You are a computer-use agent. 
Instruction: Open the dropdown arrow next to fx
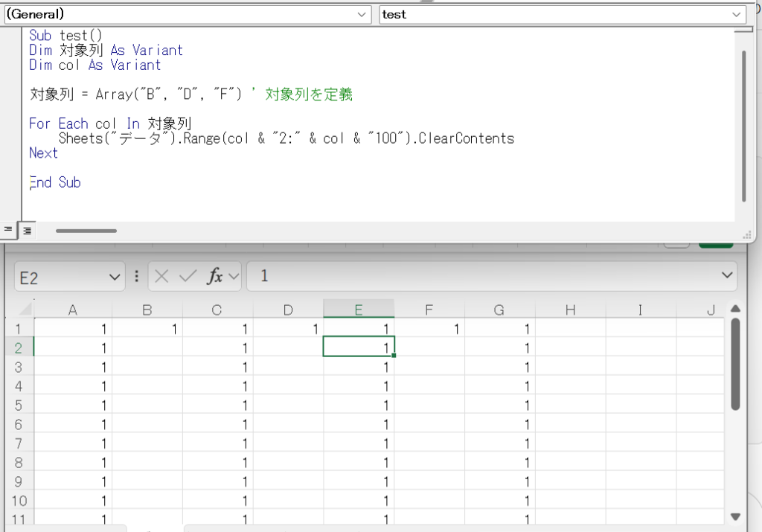click(234, 277)
